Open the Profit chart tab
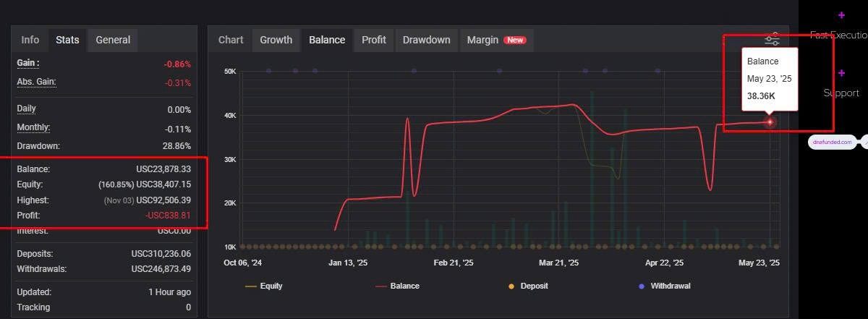The height and width of the screenshot is (319, 868). [x=374, y=40]
